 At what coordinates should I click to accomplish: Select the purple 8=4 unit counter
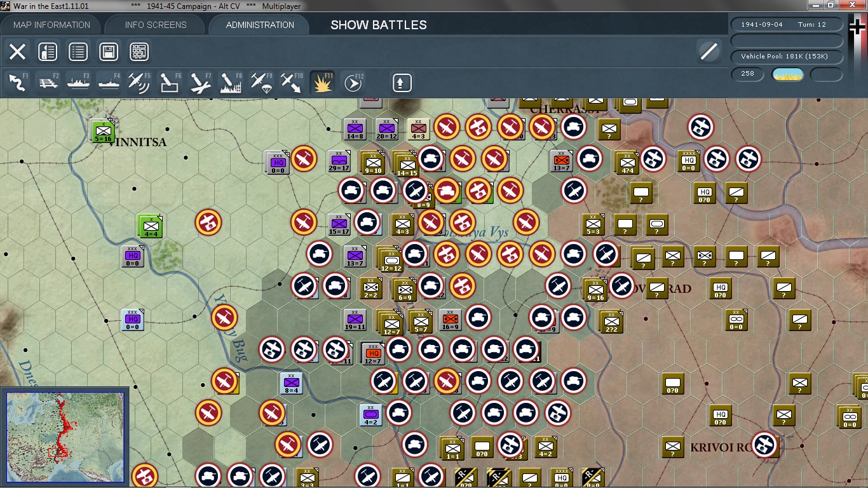(x=291, y=383)
